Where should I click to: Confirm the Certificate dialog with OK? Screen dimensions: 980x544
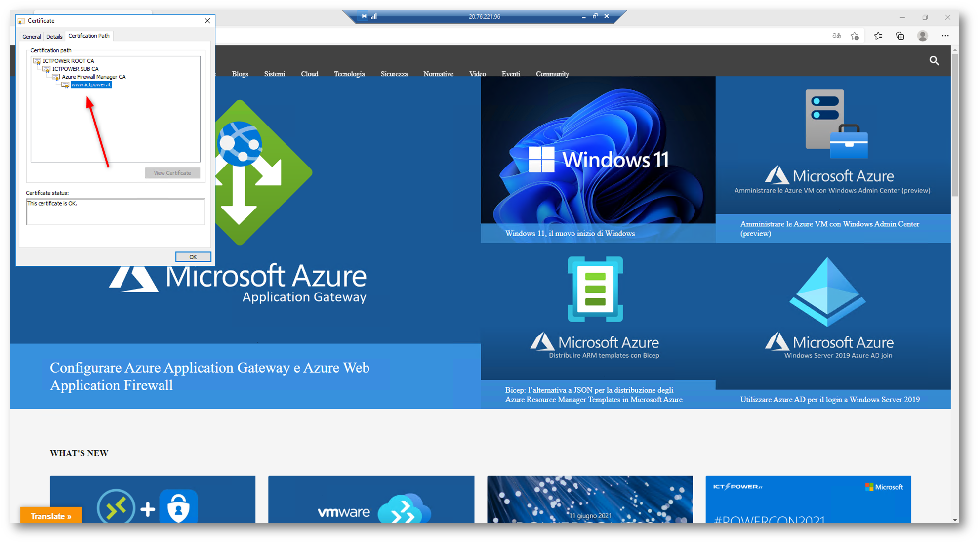pyautogui.click(x=193, y=257)
